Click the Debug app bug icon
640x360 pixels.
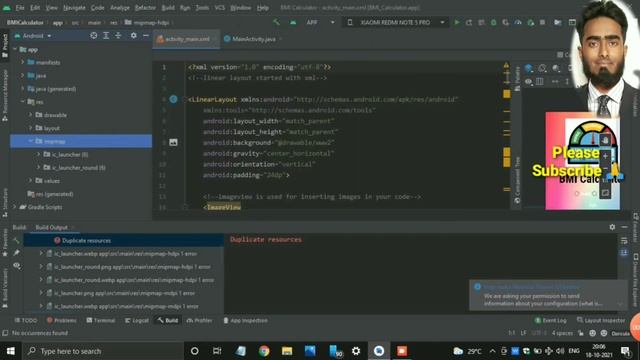click(x=493, y=22)
